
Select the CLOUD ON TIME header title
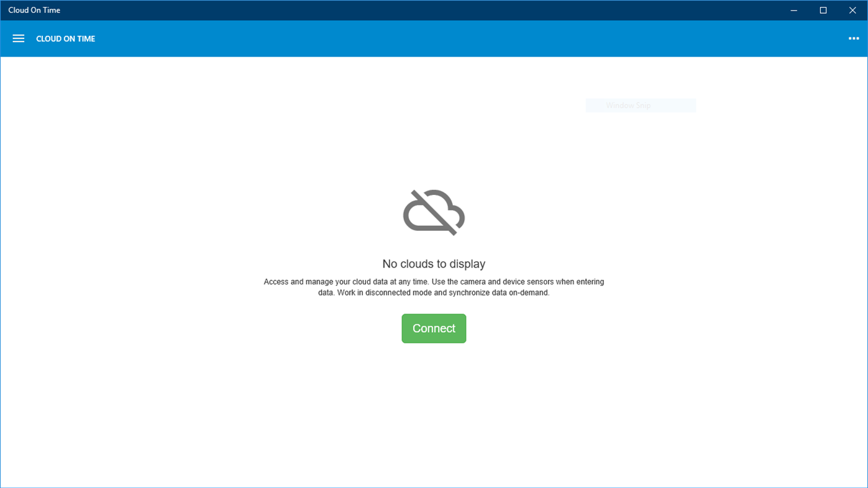pyautogui.click(x=65, y=38)
